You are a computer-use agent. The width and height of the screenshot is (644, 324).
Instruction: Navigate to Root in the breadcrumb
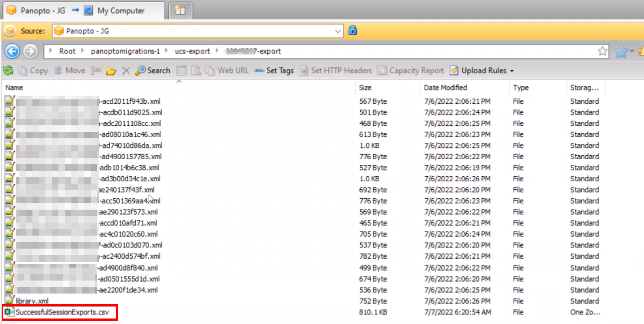coord(67,51)
